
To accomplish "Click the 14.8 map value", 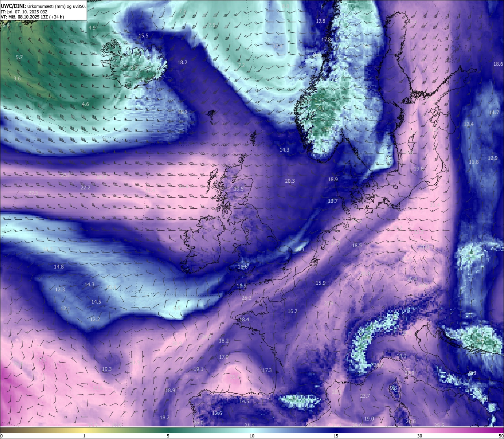I will point(59,267).
